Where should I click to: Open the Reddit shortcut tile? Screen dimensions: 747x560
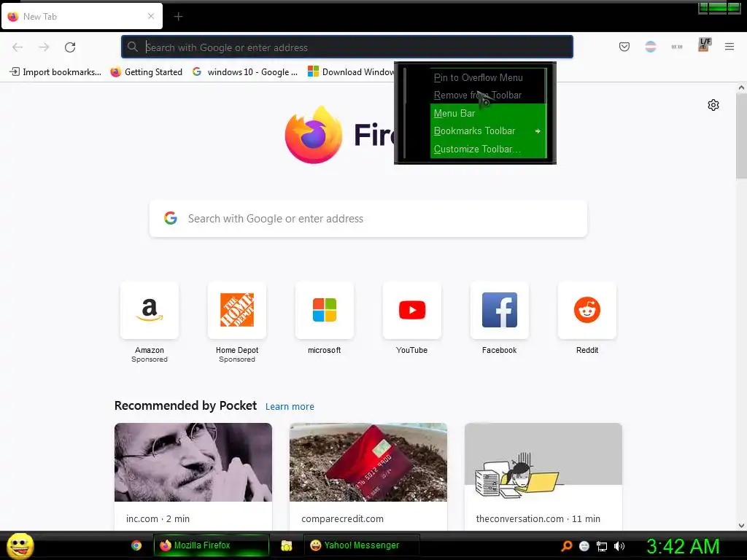coord(587,310)
